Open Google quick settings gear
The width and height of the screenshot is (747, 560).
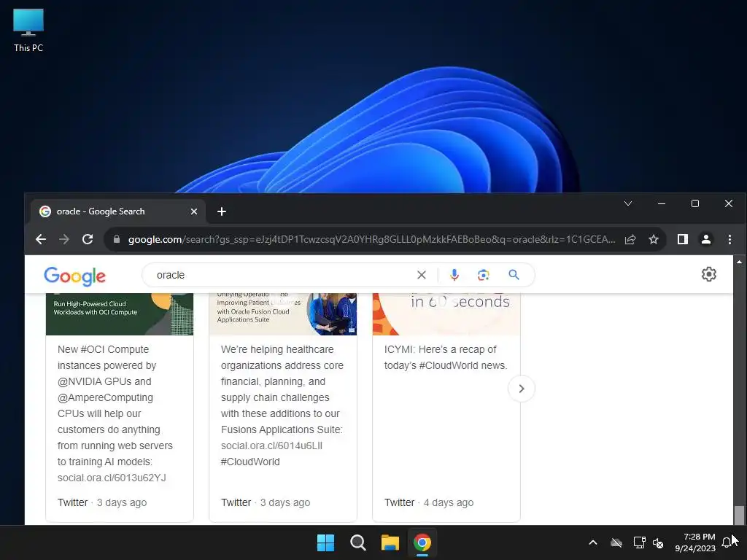[x=709, y=274]
